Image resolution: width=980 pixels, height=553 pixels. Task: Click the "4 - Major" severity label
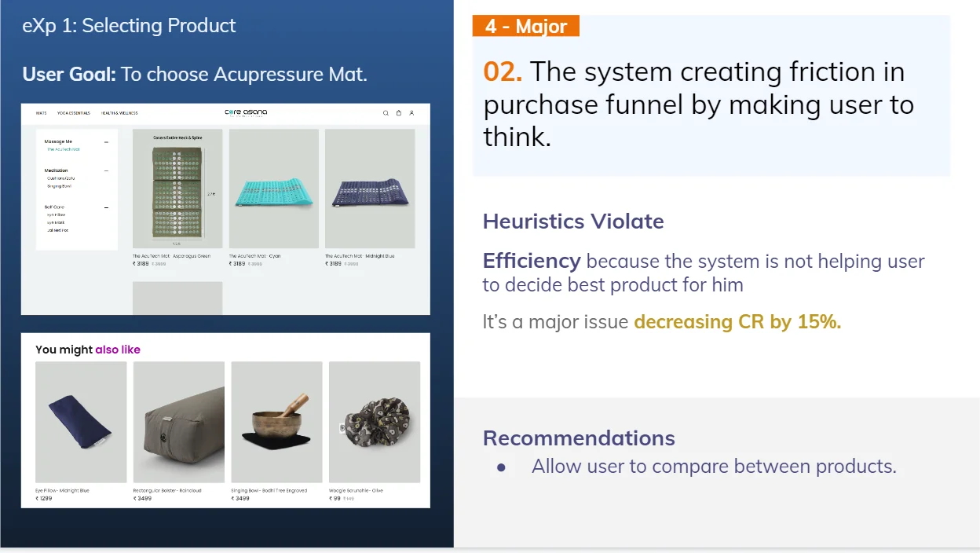[x=526, y=26]
